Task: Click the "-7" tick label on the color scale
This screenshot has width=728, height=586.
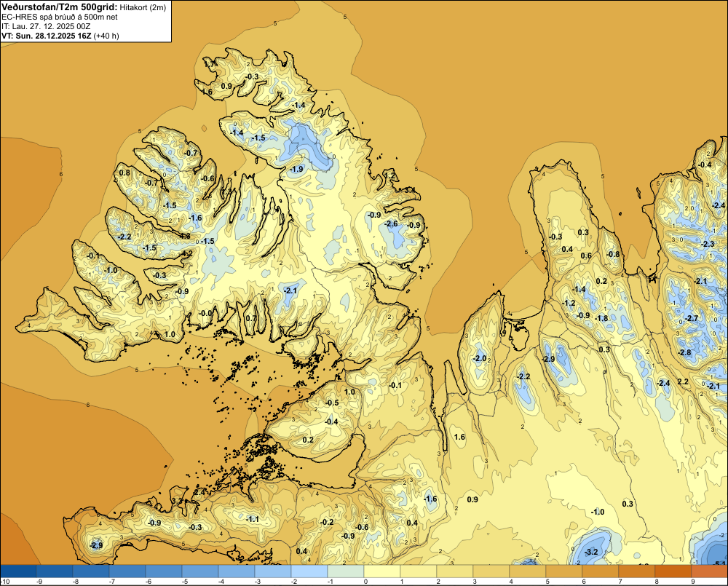Action: pos(112,582)
